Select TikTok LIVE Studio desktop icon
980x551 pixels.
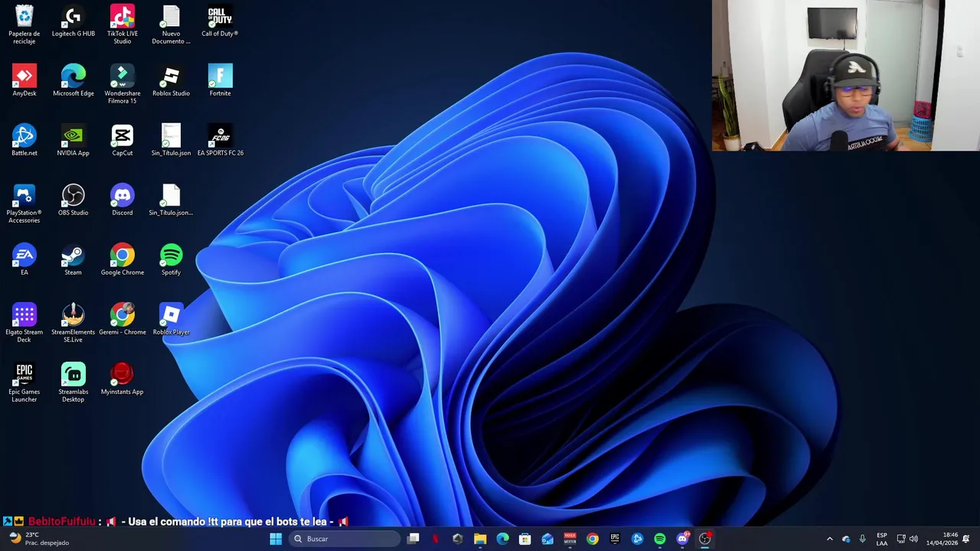[x=122, y=24]
